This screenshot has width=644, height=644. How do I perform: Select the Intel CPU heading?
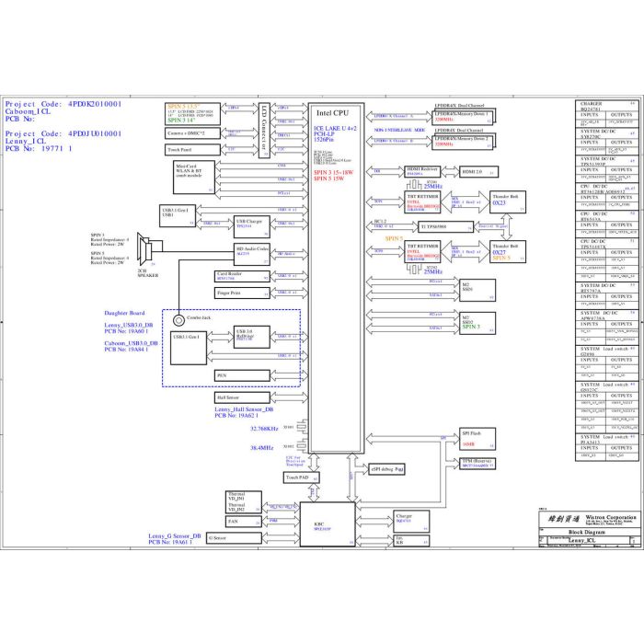click(x=332, y=113)
